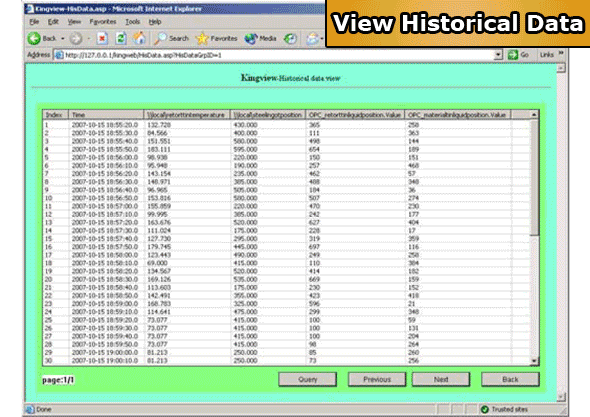The width and height of the screenshot is (590, 417).
Task: Expand the address bar dropdown
Action: [x=498, y=55]
